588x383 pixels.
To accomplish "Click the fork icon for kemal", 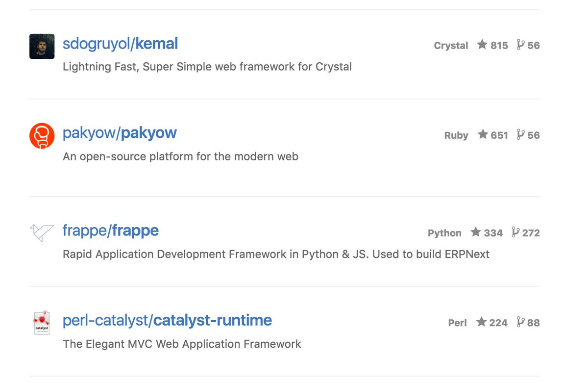I will click(520, 45).
